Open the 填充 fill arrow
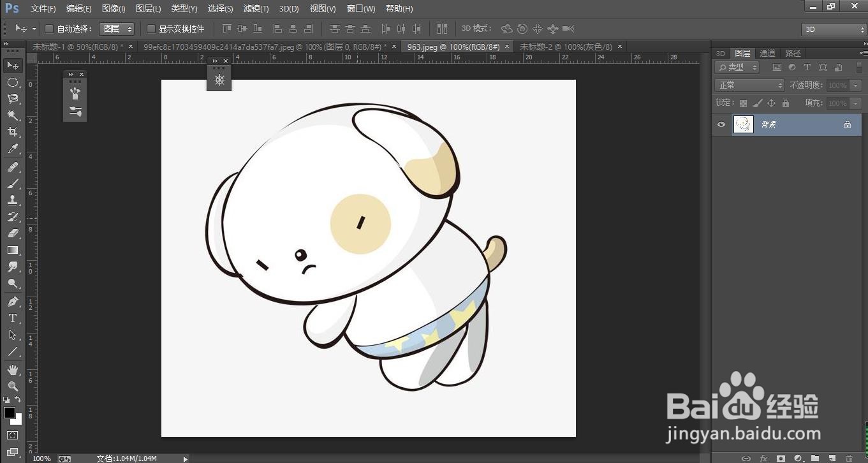The width and height of the screenshot is (868, 463). [x=855, y=103]
